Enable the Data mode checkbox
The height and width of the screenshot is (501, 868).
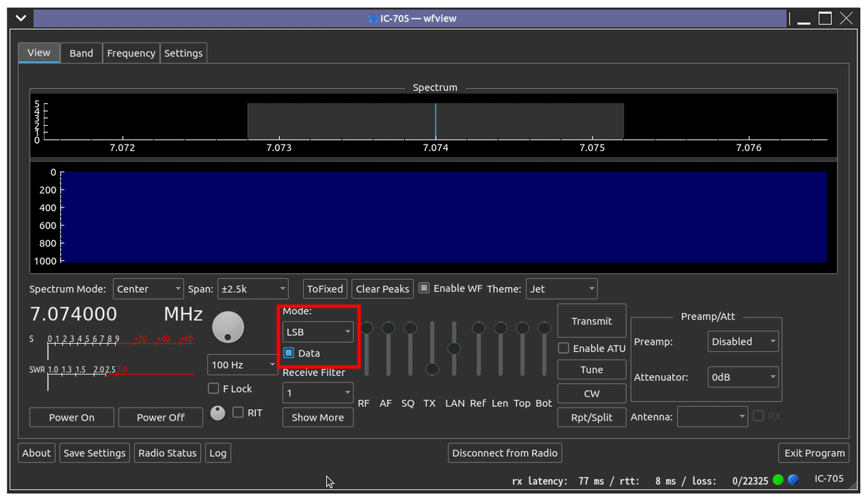pyautogui.click(x=290, y=353)
